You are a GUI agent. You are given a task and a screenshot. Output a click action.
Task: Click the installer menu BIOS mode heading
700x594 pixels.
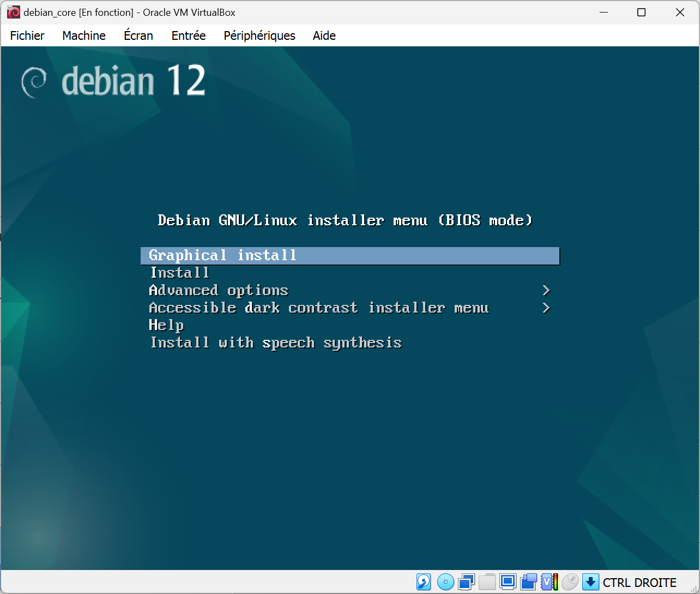click(345, 220)
